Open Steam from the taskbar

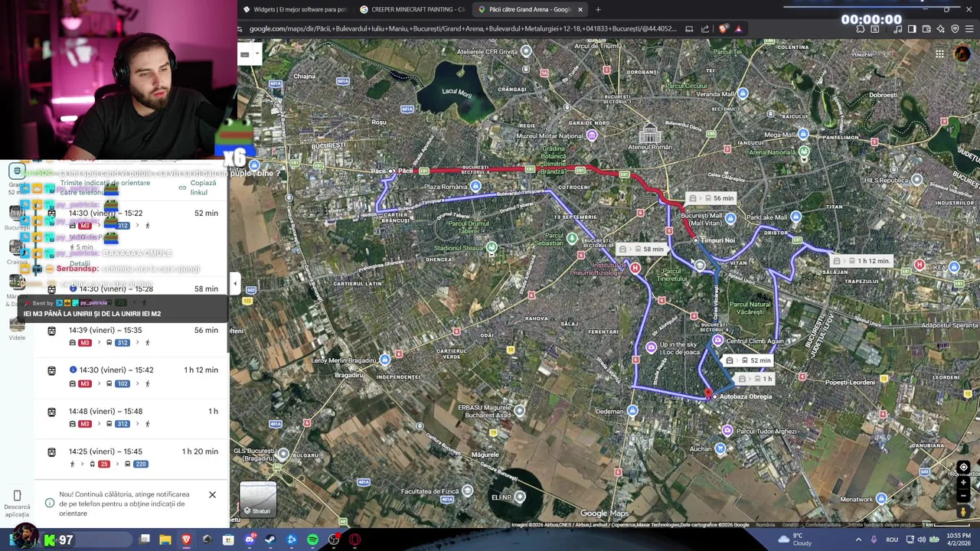(270, 540)
